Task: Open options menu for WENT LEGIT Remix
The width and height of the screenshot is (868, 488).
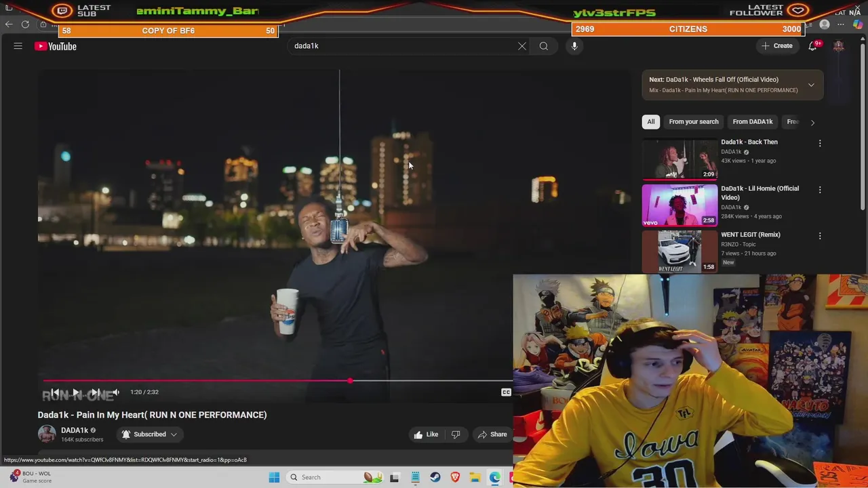Action: click(x=820, y=236)
